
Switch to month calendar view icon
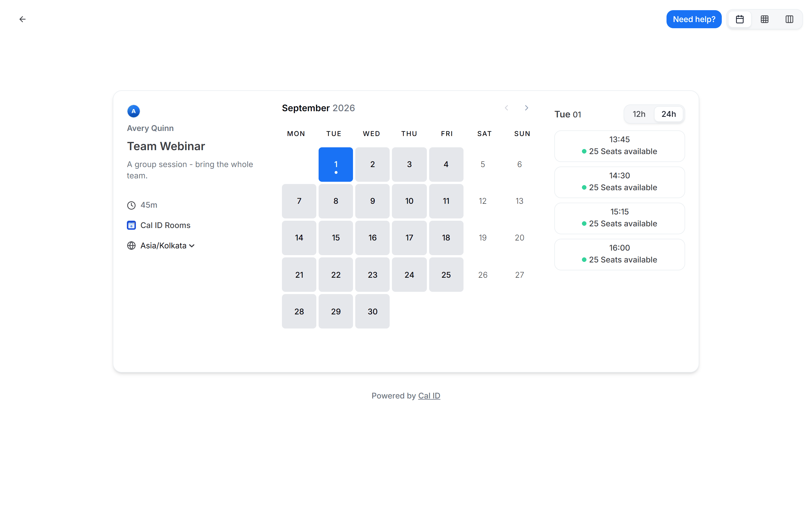(740, 19)
